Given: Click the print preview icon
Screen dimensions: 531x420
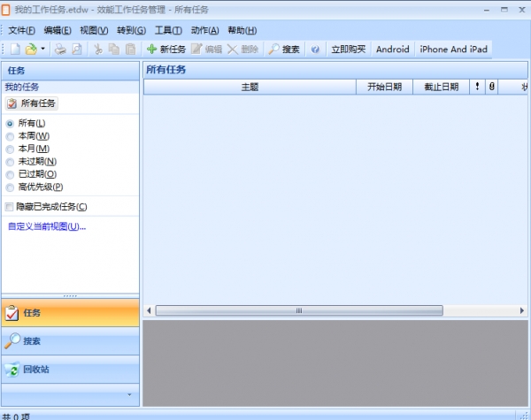Looking at the screenshot, I should pyautogui.click(x=77, y=50).
